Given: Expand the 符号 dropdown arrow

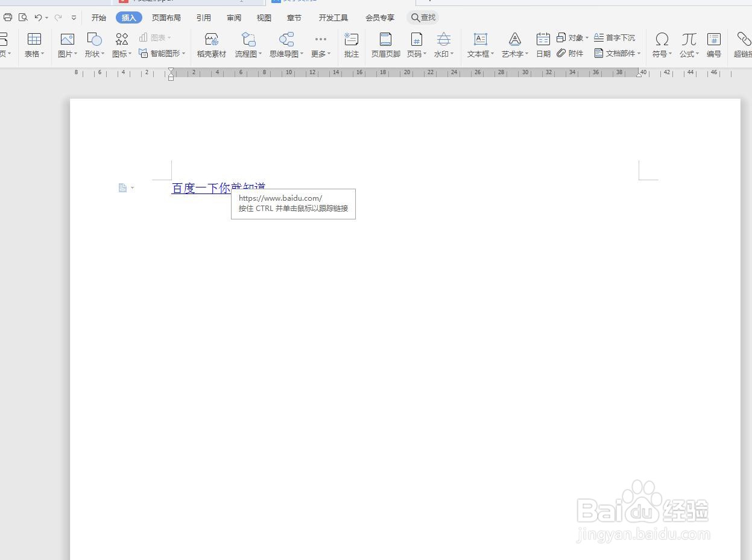Looking at the screenshot, I should tap(671, 54).
